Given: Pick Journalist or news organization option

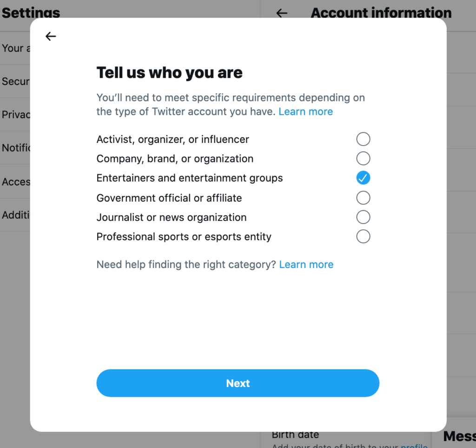Looking at the screenshot, I should [363, 217].
